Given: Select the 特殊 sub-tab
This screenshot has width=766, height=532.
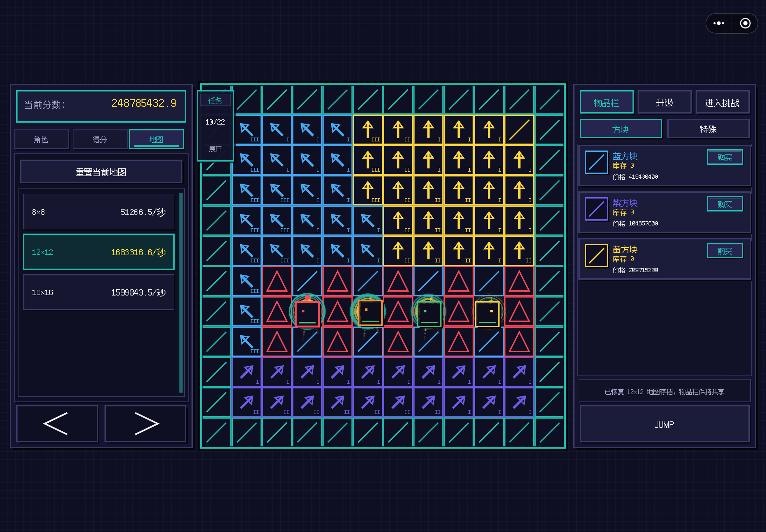Looking at the screenshot, I should tap(708, 129).
